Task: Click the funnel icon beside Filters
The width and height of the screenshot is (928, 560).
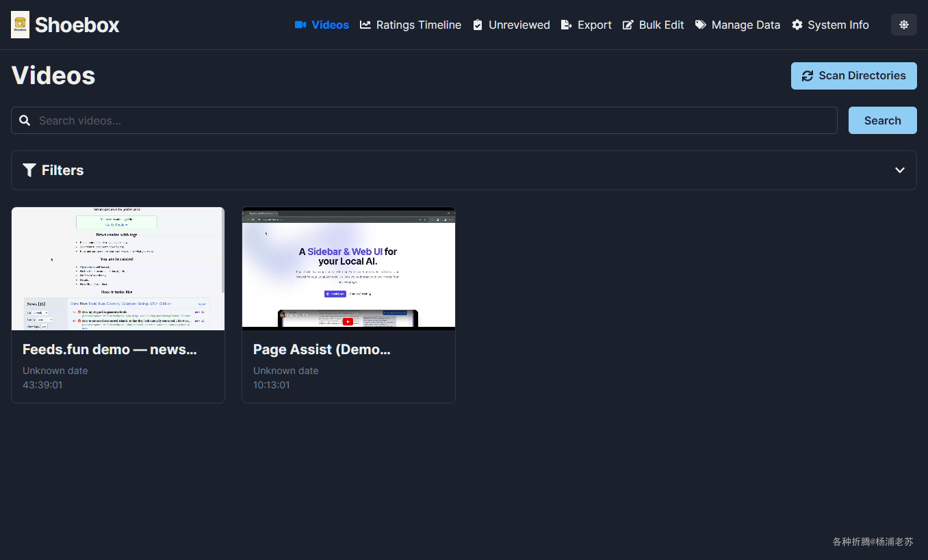Action: 29,170
